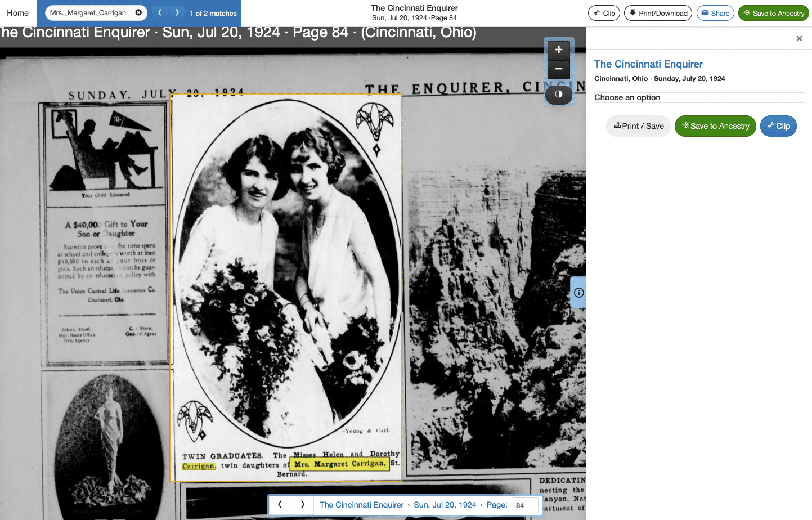
Task: Click the Mrs._Margaret_Carrigan search pill
Action: 96,12
